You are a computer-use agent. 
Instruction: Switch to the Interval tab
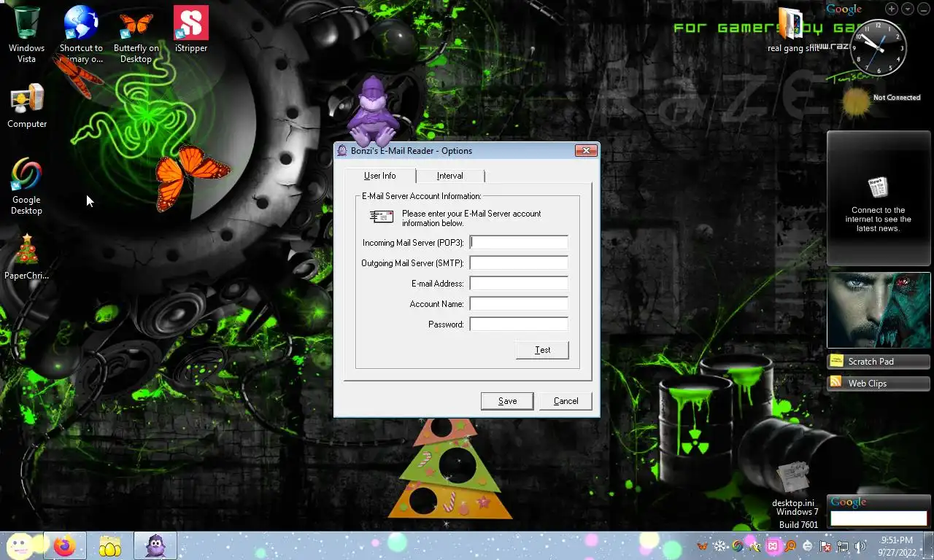pyautogui.click(x=450, y=176)
